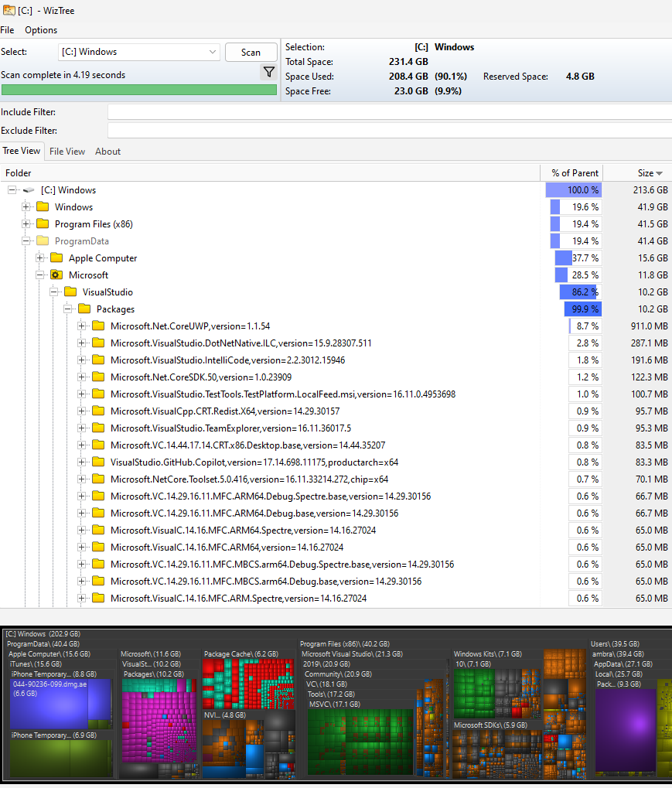Click the Size column sort arrow

pyautogui.click(x=660, y=173)
